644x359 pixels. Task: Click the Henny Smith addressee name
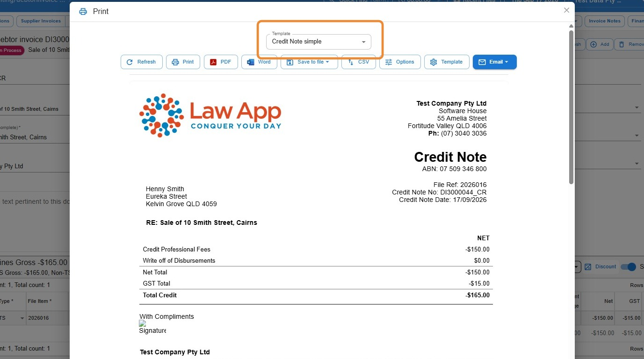(x=165, y=189)
